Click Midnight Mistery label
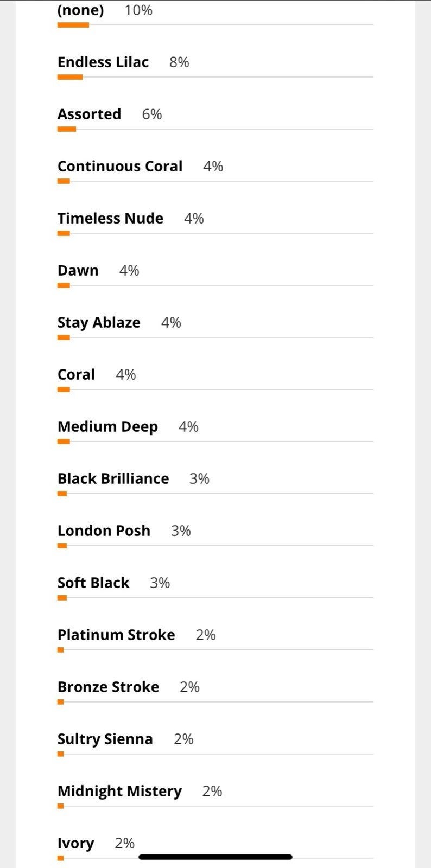431x868 pixels. pos(120,792)
